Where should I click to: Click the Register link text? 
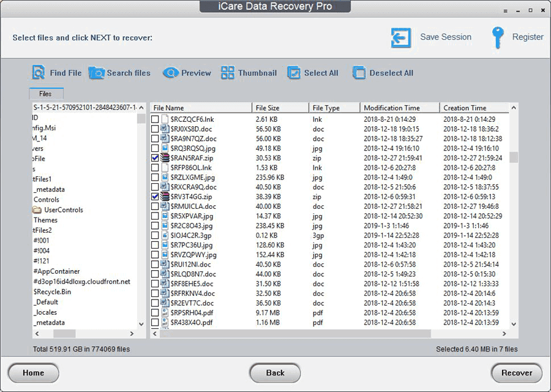coord(528,37)
